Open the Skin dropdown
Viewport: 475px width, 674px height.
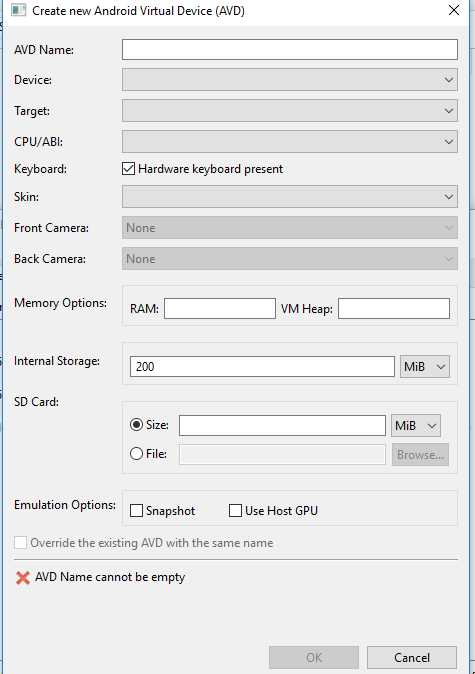[289, 196]
